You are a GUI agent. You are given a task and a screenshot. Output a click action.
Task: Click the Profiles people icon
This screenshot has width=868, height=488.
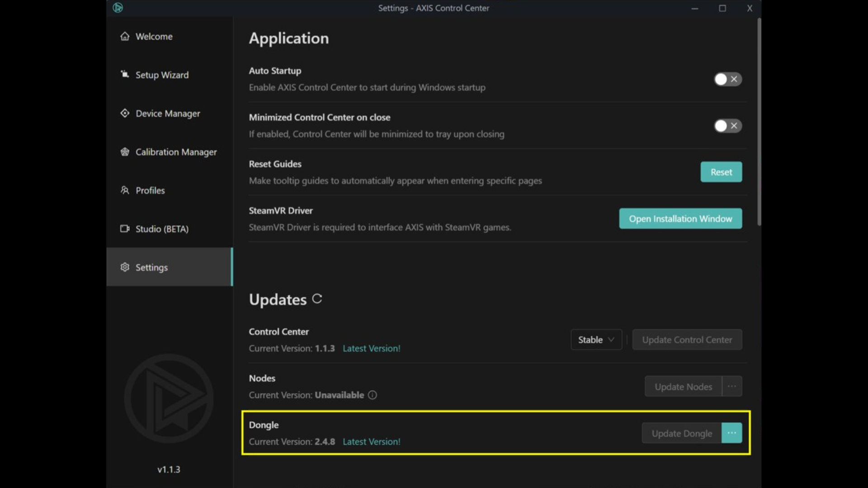click(x=125, y=190)
